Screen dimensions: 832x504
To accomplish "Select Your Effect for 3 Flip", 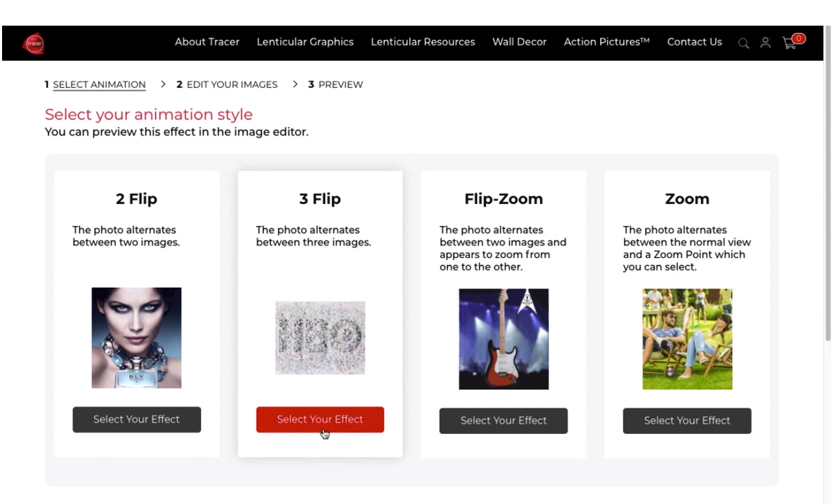I will [x=320, y=419].
